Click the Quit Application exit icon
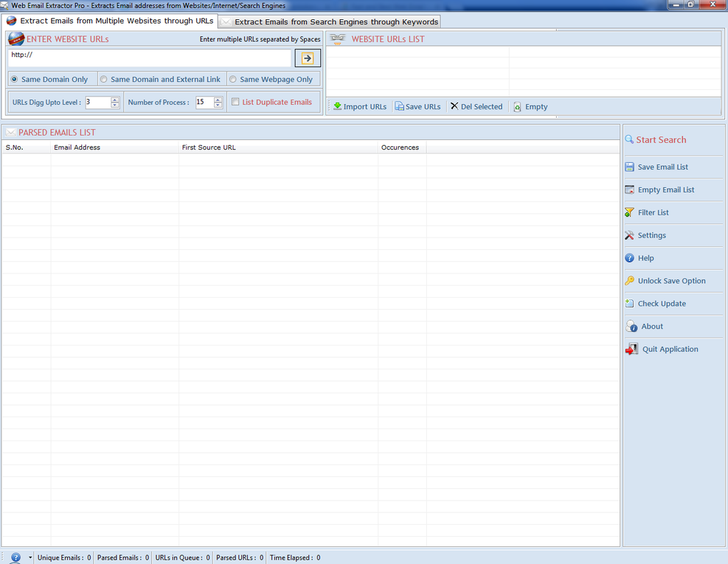 tap(632, 349)
